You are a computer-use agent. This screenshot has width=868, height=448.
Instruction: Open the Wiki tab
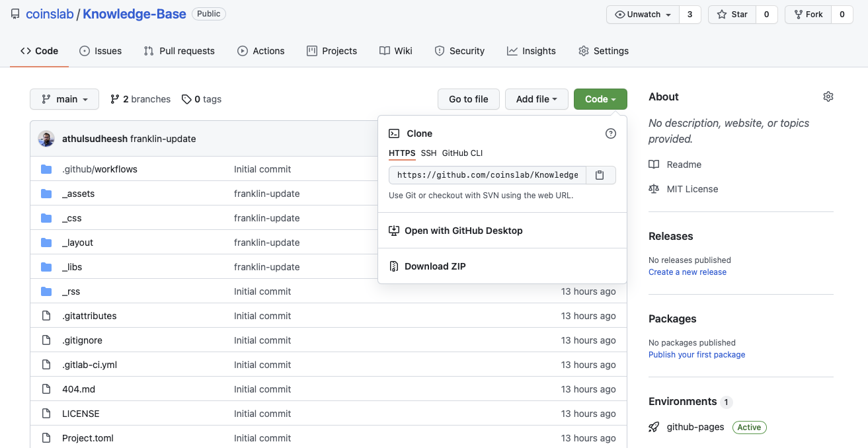pos(396,51)
